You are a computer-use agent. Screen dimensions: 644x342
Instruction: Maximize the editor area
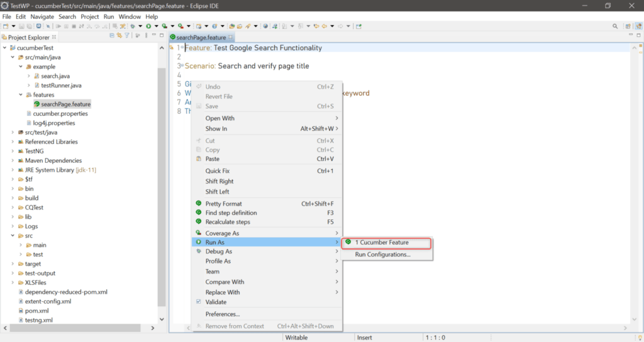[639, 35]
